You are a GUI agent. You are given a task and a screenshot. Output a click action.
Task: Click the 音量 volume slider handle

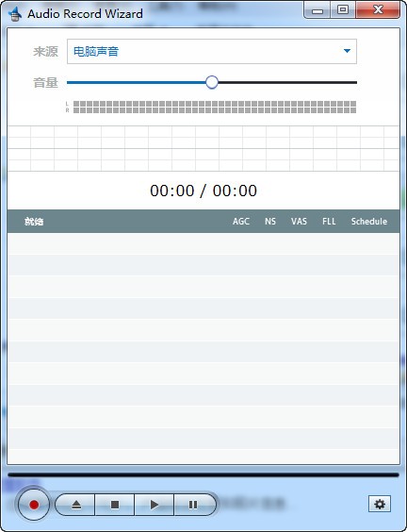point(212,82)
